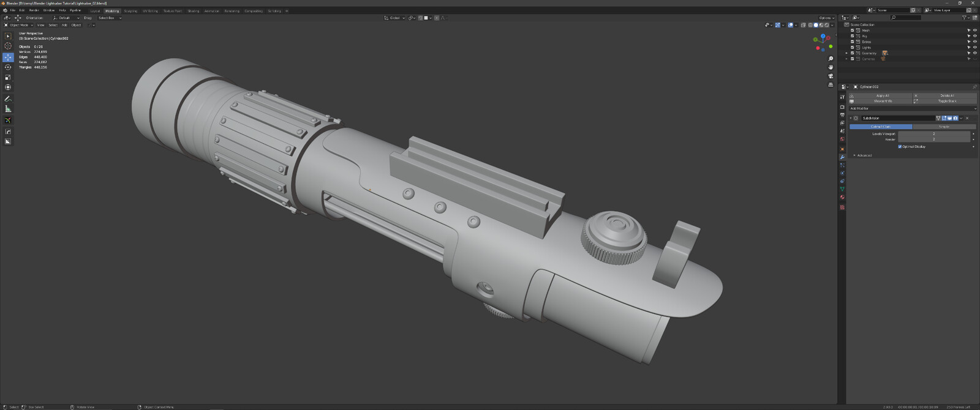This screenshot has height=410, width=980.
Task: Hide the Extras collection with eye icon
Action: [975, 42]
